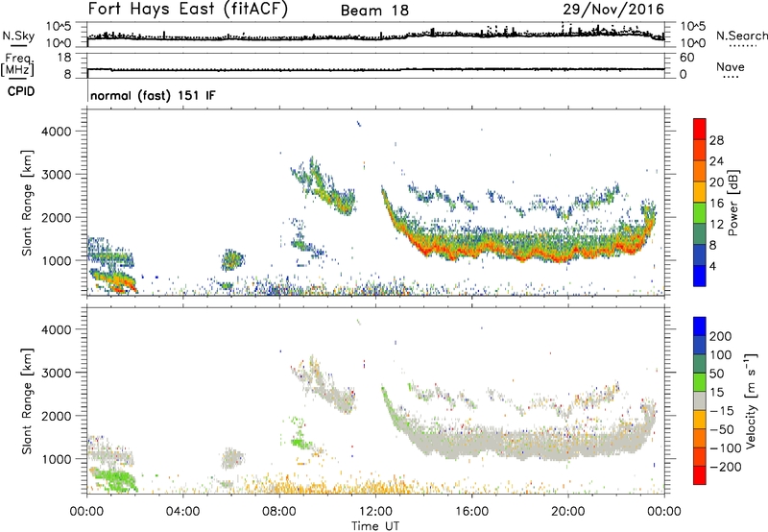The image size is (768, 532).
Task: Pick the light green 15–50 velocity segment
Action: pyautogui.click(x=700, y=382)
